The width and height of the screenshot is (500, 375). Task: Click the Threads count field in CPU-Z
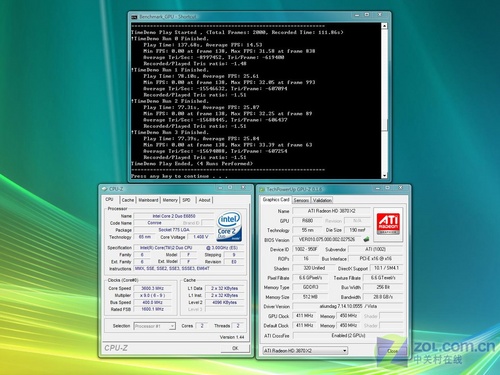(x=238, y=326)
